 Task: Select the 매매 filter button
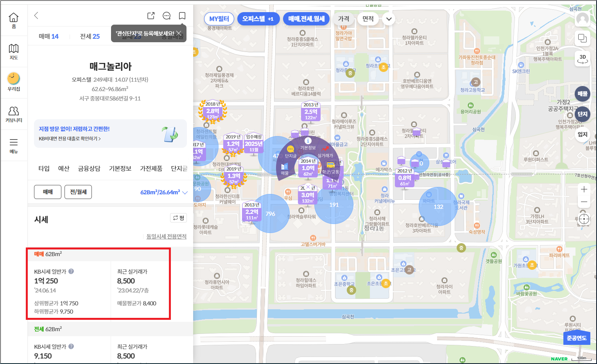coord(48,192)
